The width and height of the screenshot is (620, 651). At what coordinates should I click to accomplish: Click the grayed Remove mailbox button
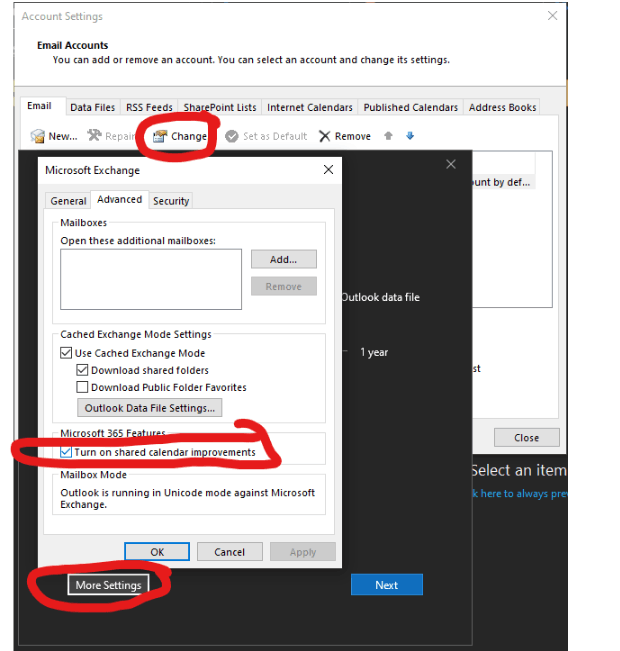(284, 286)
